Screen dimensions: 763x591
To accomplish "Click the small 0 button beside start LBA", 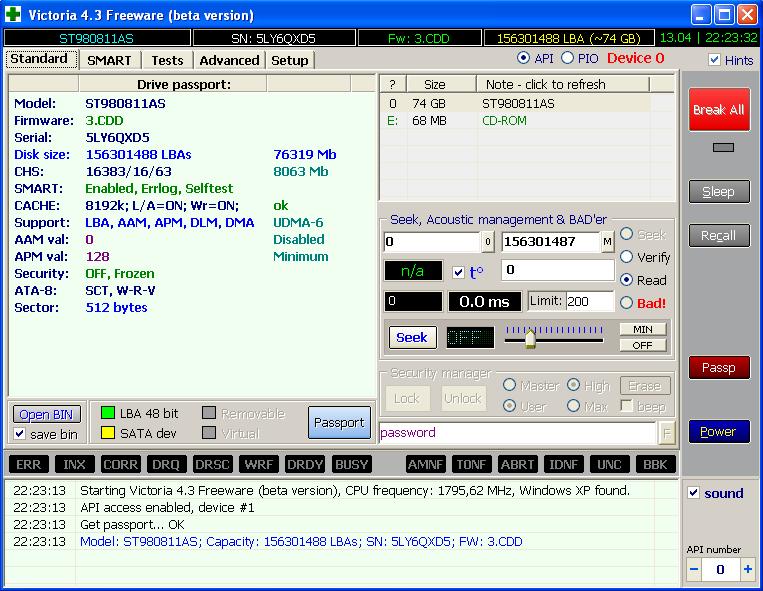I will (488, 242).
